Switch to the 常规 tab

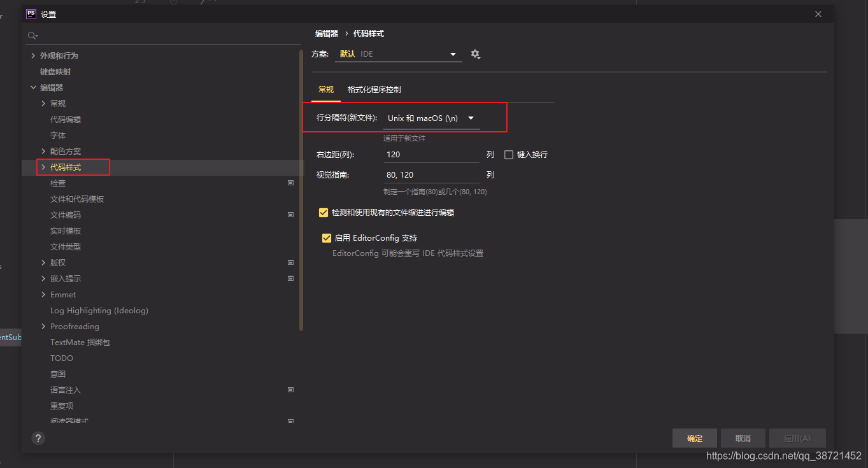[326, 90]
